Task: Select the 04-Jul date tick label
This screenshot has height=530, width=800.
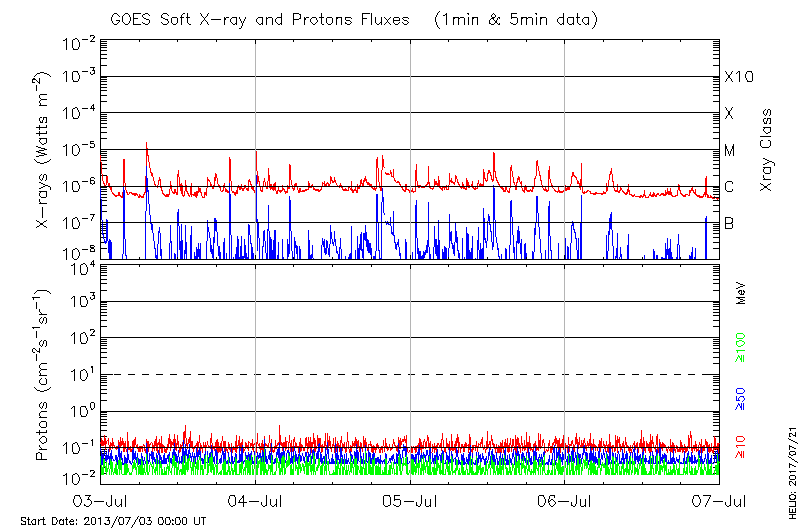Action: [256, 500]
